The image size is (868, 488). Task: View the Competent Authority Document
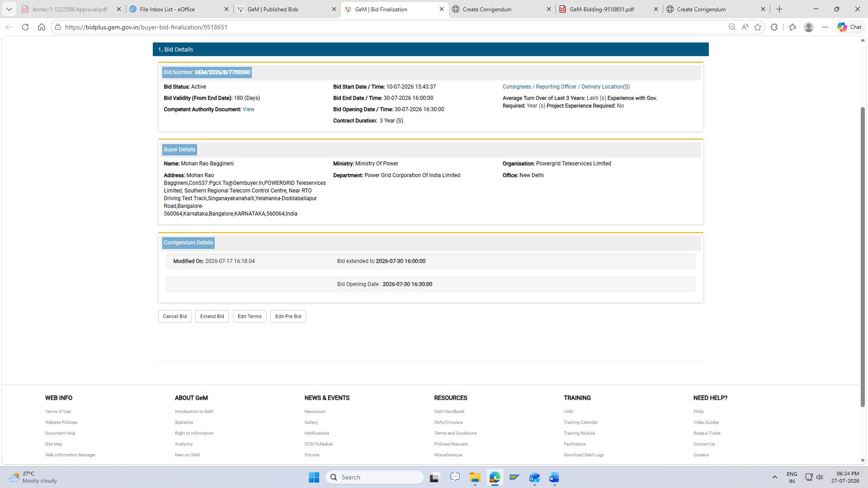248,109
